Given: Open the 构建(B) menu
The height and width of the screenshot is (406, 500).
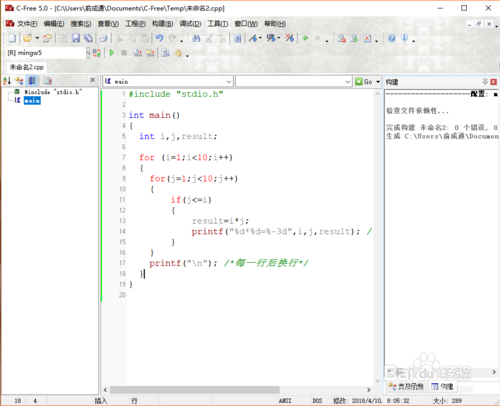Looking at the screenshot, I should click(163, 24).
